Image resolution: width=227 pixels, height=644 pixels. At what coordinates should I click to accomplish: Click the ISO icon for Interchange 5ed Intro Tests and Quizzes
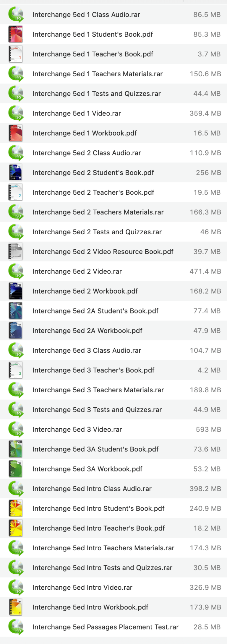[x=15, y=567]
